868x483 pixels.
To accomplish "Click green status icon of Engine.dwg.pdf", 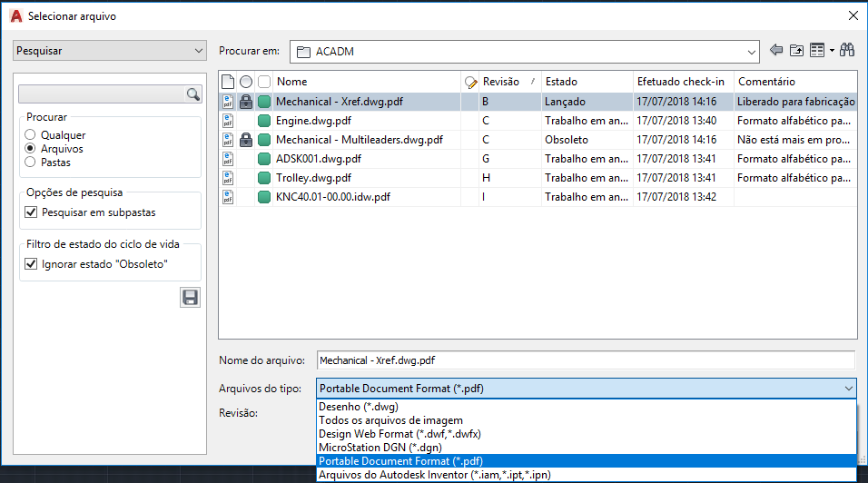I will pyautogui.click(x=264, y=121).
